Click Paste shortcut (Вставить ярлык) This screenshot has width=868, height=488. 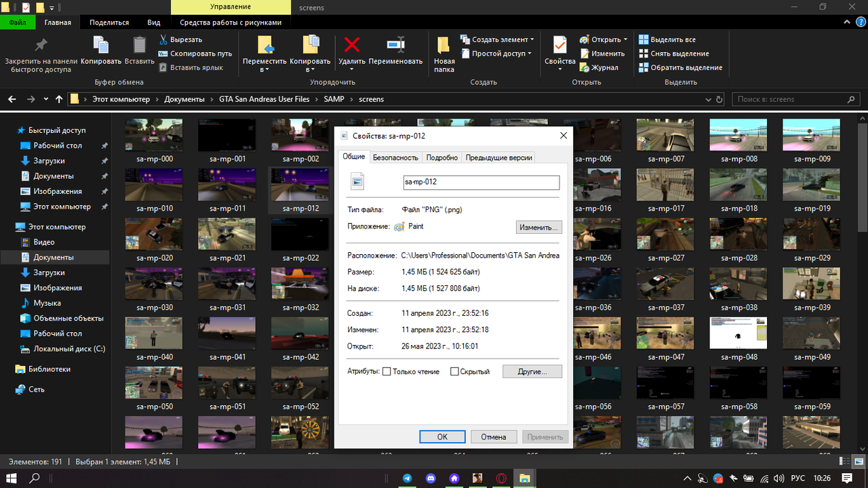191,68
